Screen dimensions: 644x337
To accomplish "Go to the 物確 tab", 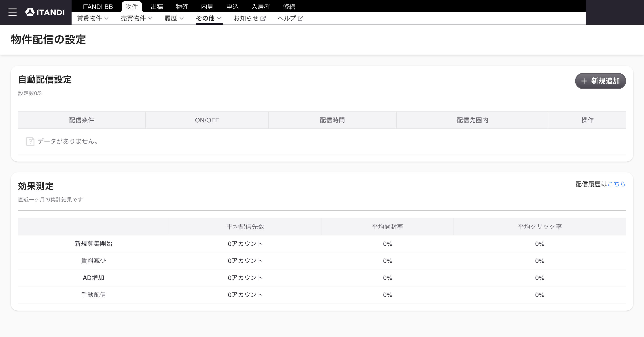I will tap(182, 6).
